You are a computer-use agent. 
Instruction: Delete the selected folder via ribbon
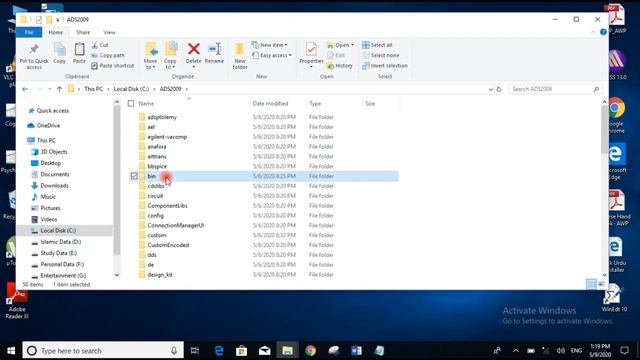click(193, 53)
